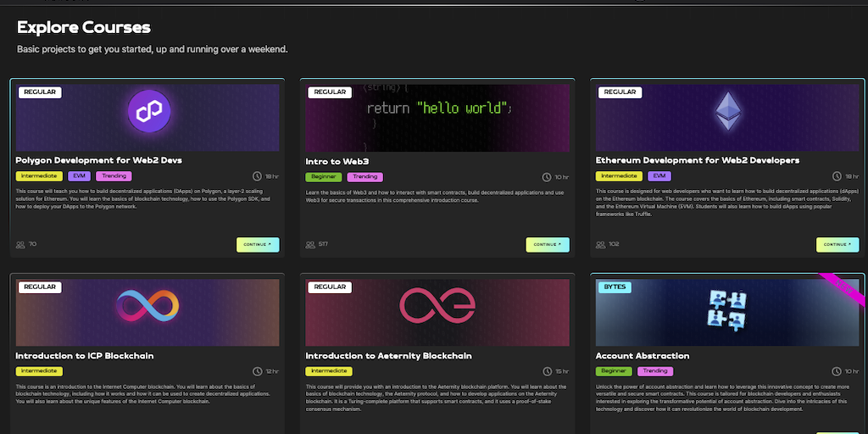Click the enrolled users icon next to 517
The image size is (868, 434).
(310, 244)
